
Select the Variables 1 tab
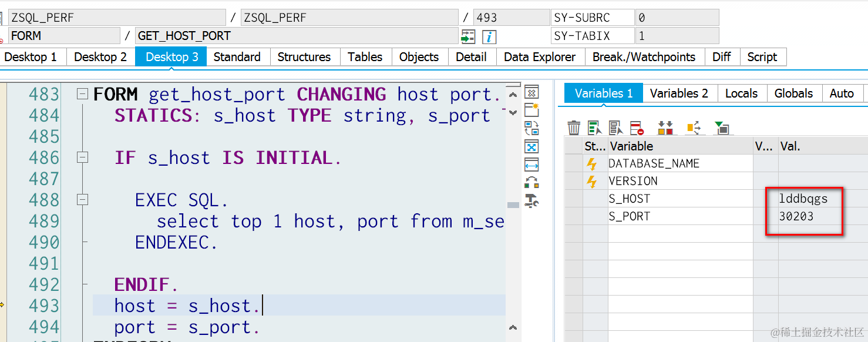click(x=604, y=93)
